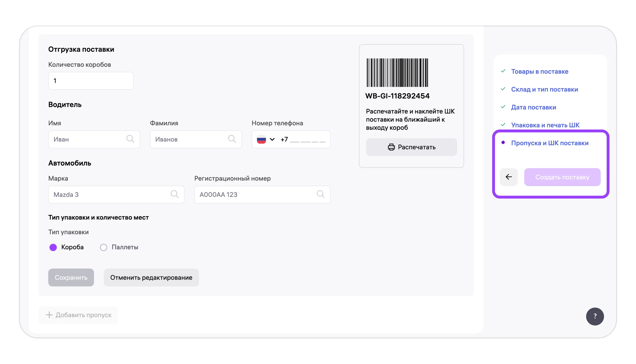Screen dimensions: 636x364
Task: Go to Товары в поставке step
Action: [539, 71]
